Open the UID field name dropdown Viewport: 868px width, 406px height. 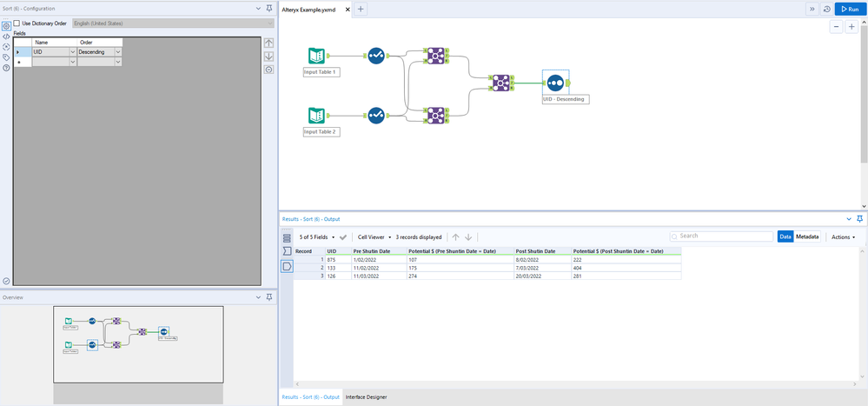(72, 52)
